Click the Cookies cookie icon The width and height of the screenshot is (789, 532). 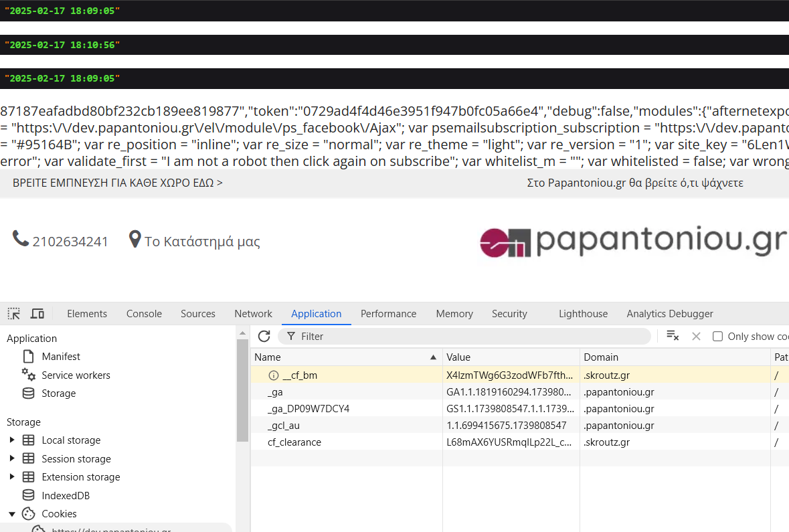tap(29, 513)
